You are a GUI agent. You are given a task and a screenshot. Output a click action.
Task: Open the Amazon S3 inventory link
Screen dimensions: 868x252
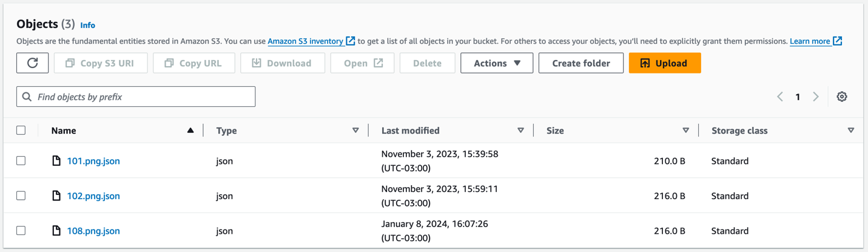306,41
